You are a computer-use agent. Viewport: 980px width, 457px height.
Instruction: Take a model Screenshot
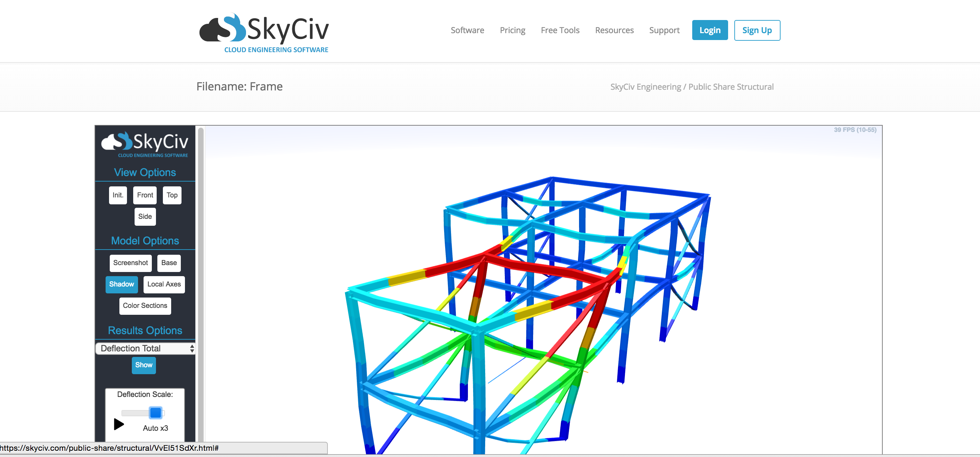130,263
